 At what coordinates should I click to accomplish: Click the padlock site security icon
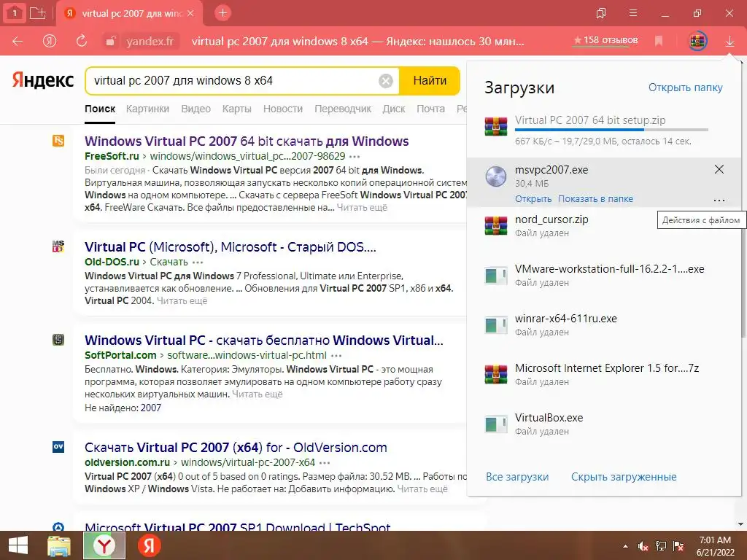point(111,42)
